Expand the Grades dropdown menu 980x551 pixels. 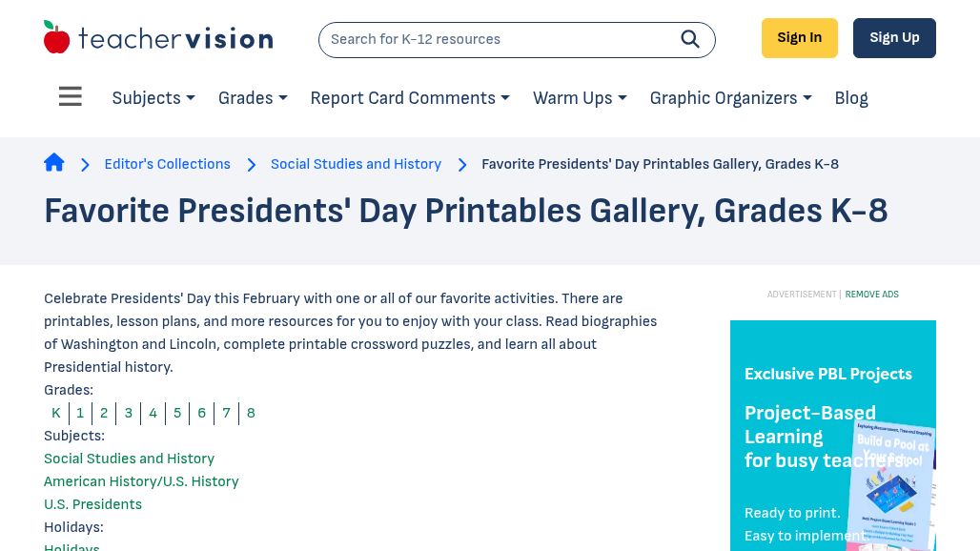tap(253, 98)
